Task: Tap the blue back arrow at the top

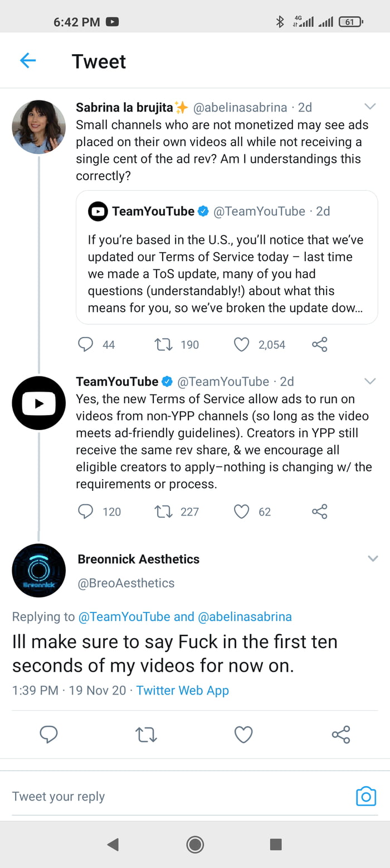Action: (x=27, y=61)
